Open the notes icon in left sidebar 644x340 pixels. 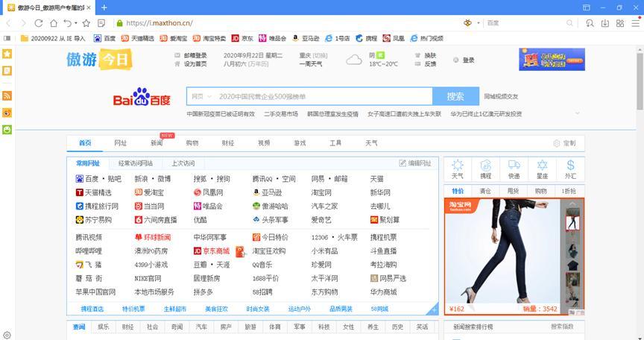tap(7, 71)
